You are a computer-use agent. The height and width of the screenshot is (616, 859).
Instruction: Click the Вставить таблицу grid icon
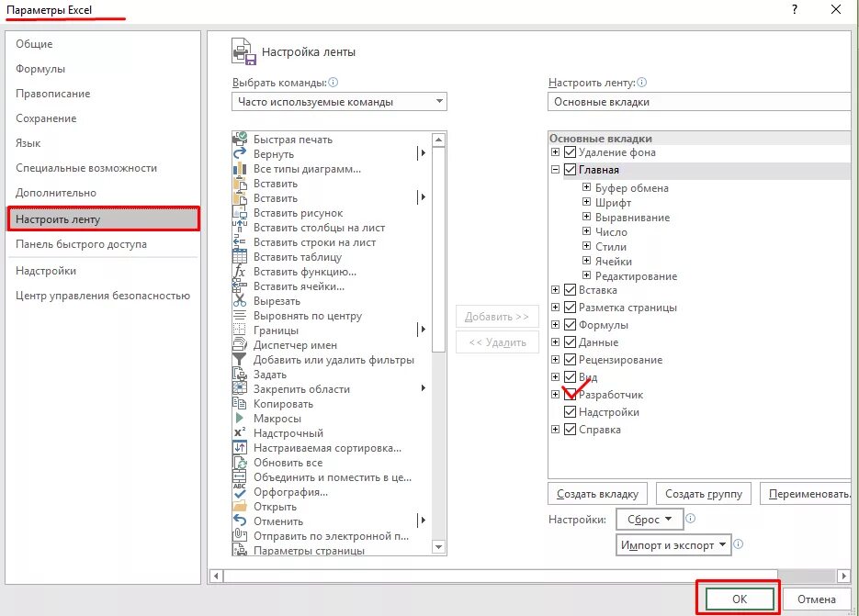click(x=240, y=257)
